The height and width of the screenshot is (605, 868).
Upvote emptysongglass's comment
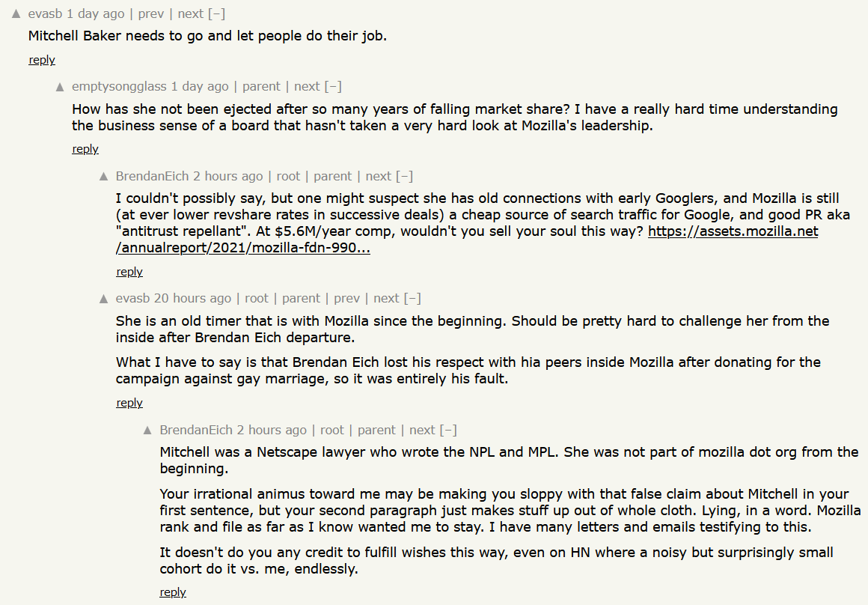pos(61,87)
